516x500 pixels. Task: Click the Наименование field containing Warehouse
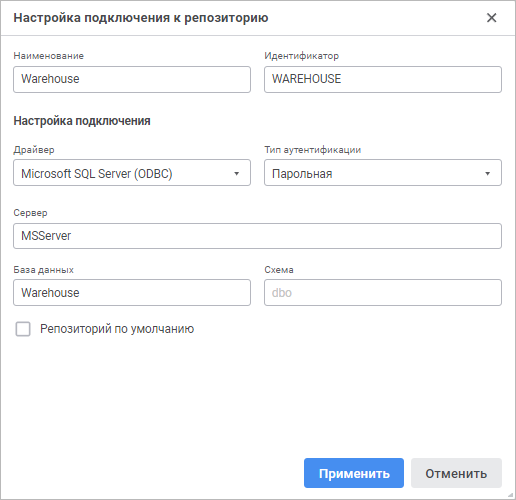(132, 79)
